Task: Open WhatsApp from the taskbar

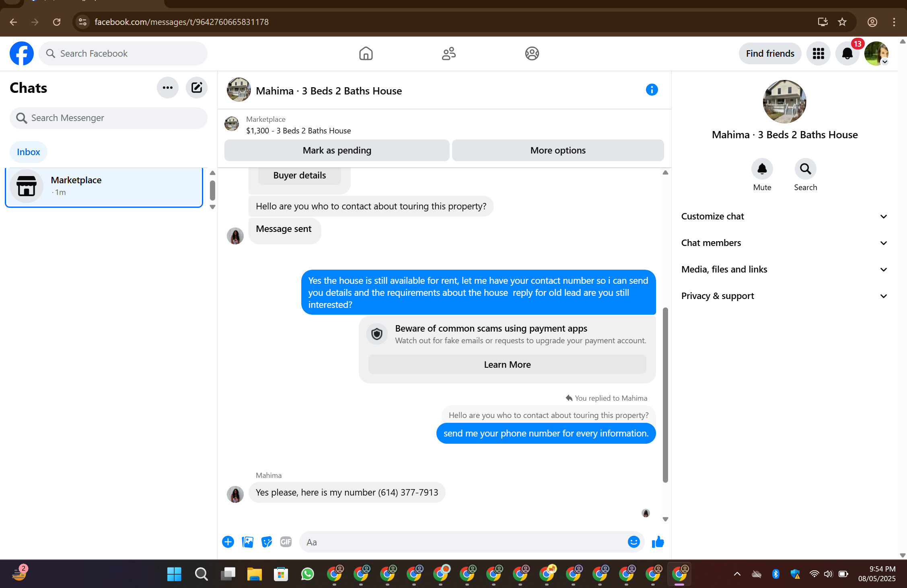Action: pos(307,574)
